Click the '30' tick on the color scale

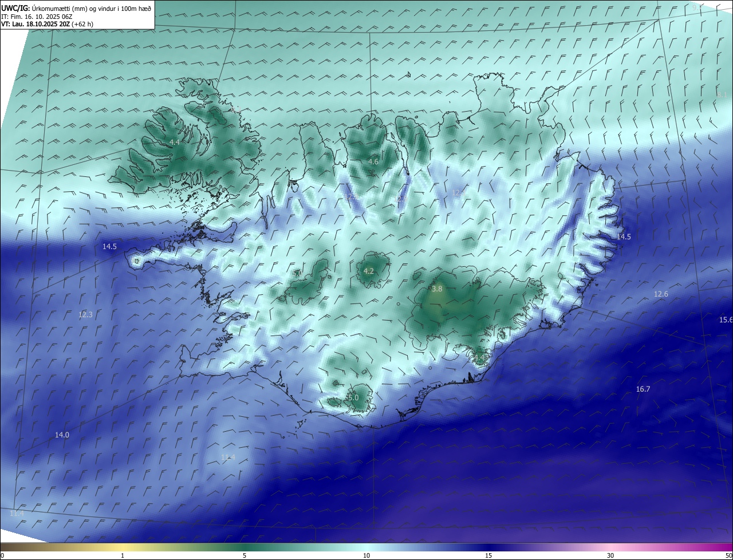click(610, 556)
